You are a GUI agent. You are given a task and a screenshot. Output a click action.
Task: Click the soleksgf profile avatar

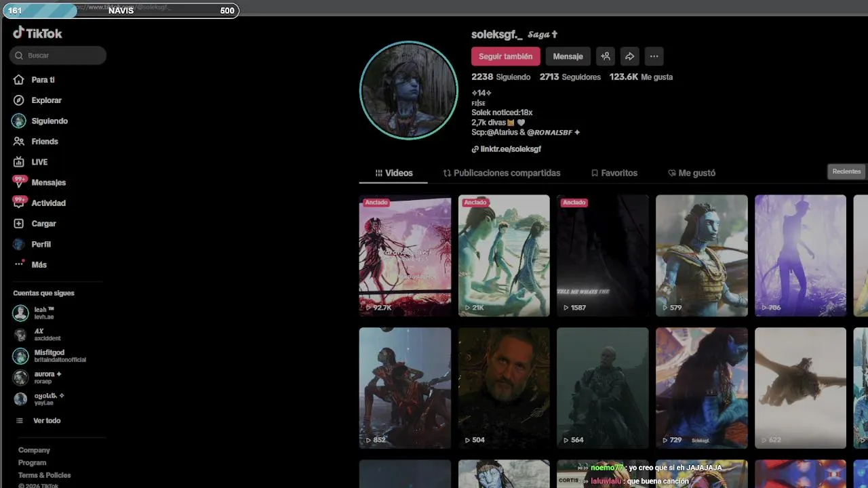point(409,90)
